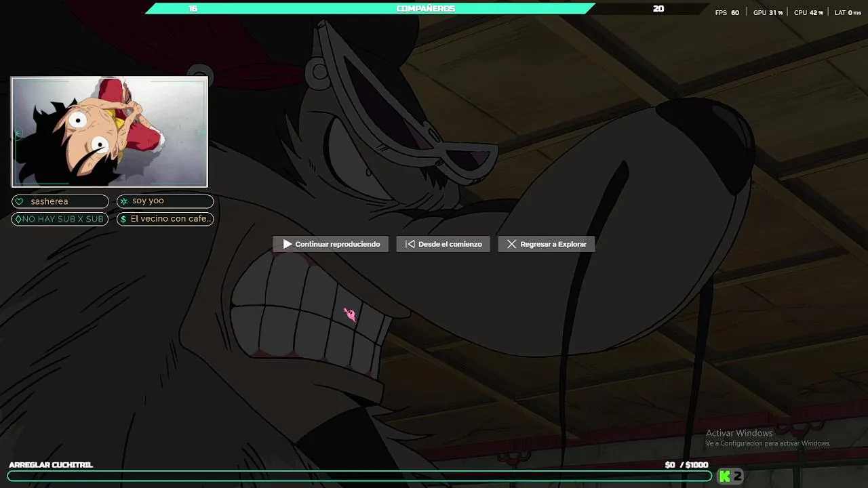This screenshot has width=868, height=488.
Task: Click the $0 / $1000 goal amount
Action: coord(686,465)
